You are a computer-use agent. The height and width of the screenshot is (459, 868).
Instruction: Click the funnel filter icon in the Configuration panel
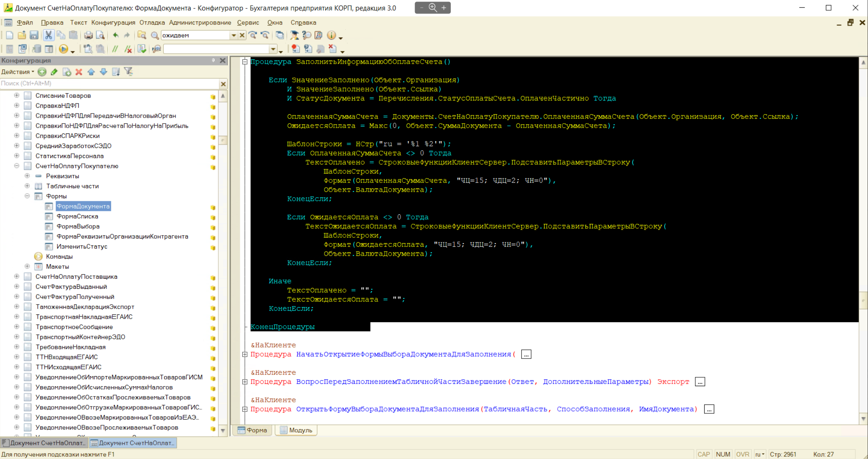[x=128, y=72]
